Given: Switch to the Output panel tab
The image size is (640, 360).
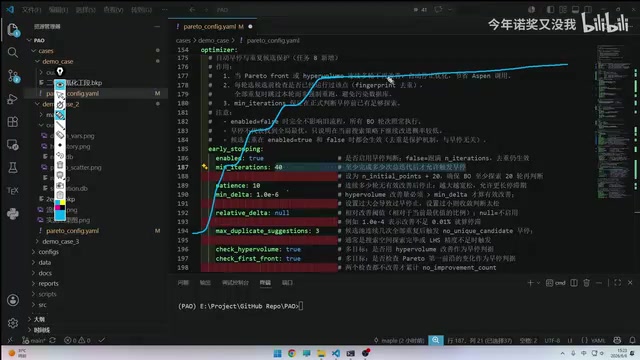Looking at the screenshot, I should 205,282.
